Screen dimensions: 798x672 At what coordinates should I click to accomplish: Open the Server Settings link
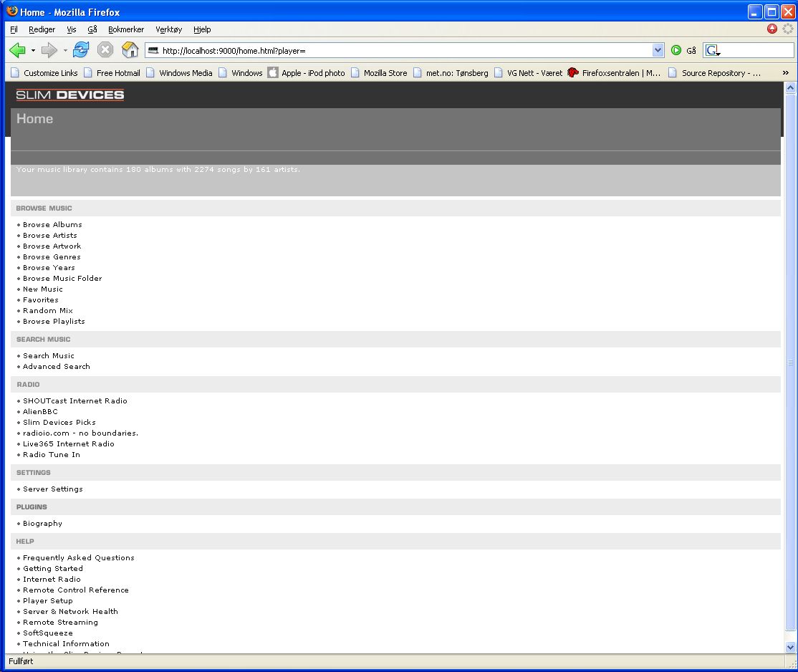53,489
